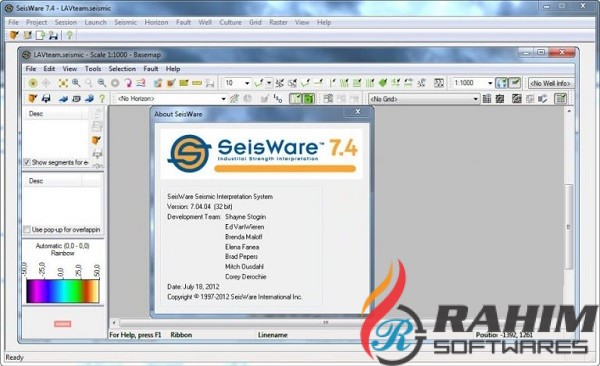Toggle Show segments checkbox
The image size is (600, 366).
[x=26, y=162]
